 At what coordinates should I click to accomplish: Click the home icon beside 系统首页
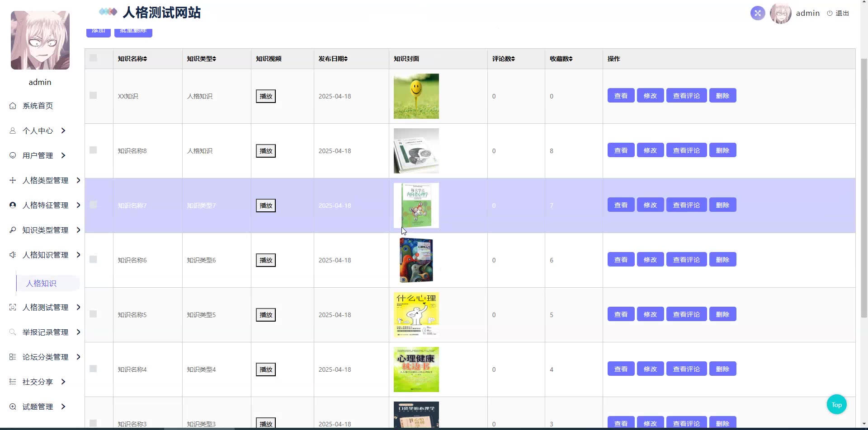coord(13,106)
